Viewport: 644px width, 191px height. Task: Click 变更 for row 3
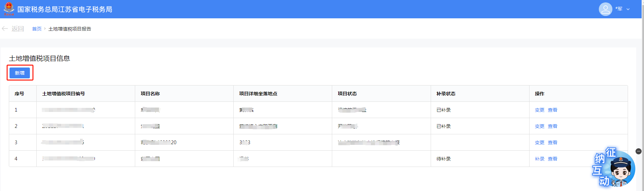(539, 142)
